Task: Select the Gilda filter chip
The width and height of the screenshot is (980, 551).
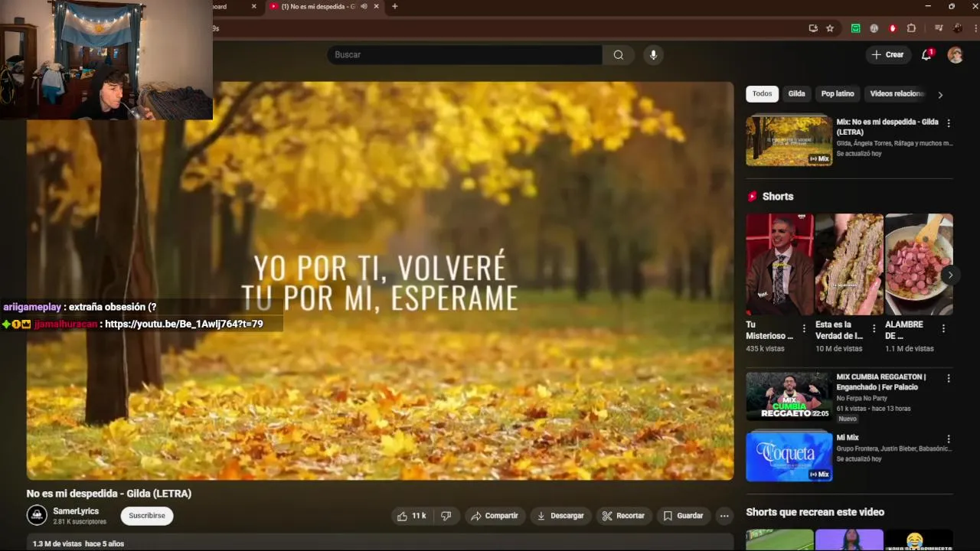Action: [x=797, y=93]
